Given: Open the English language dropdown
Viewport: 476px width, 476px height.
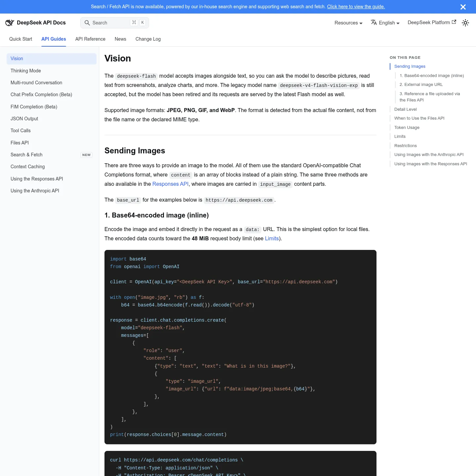Looking at the screenshot, I should [385, 23].
